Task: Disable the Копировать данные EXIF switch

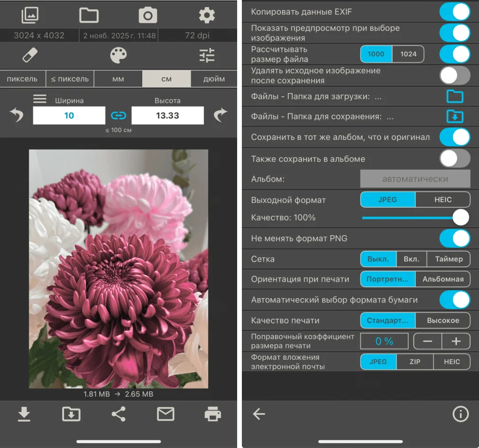Action: (x=454, y=12)
